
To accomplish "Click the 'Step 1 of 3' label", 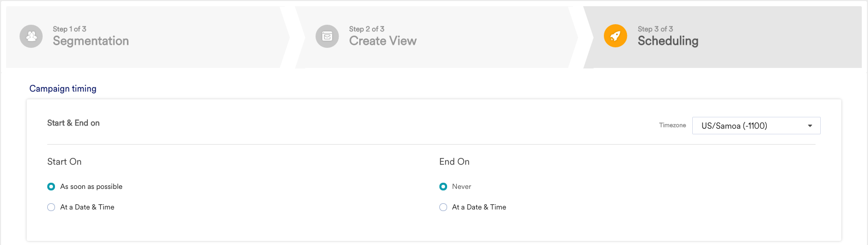I will (69, 29).
